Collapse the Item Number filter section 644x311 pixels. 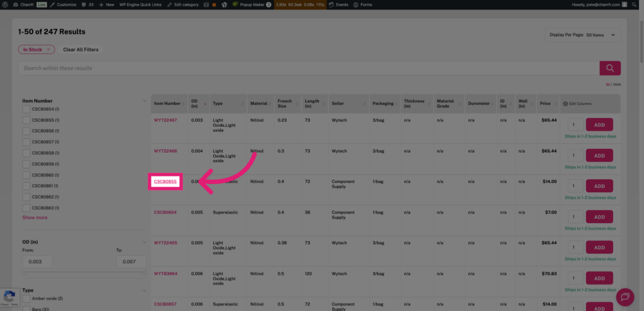pos(144,101)
